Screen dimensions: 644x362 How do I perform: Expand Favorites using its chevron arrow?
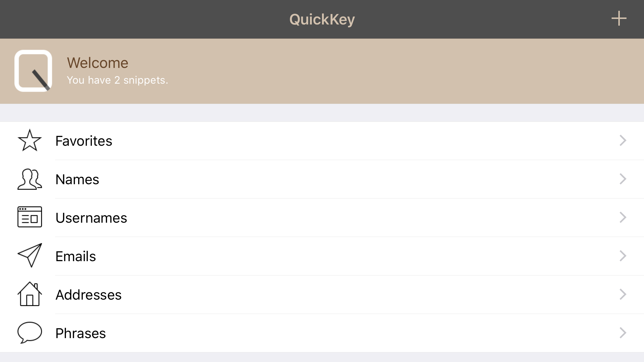coord(623,140)
